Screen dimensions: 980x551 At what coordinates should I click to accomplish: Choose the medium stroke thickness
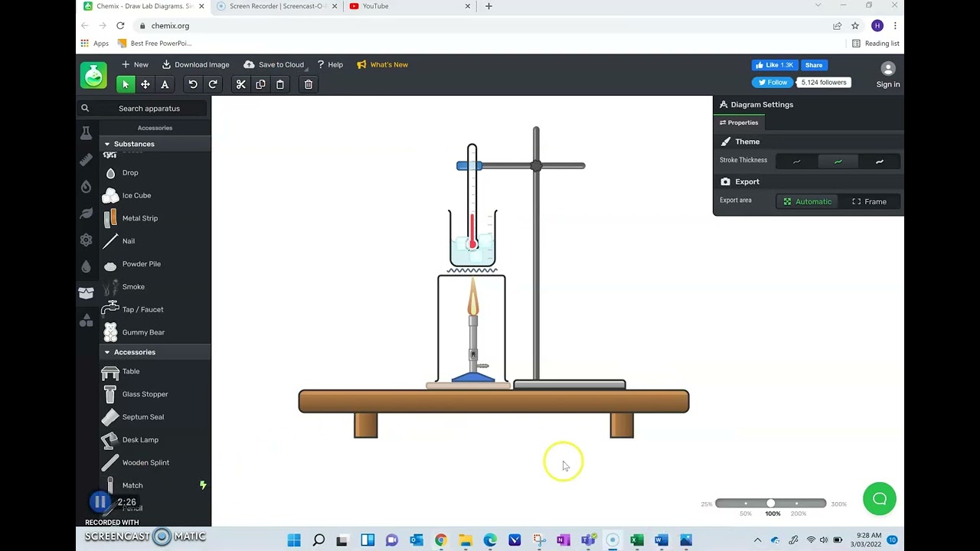838,161
